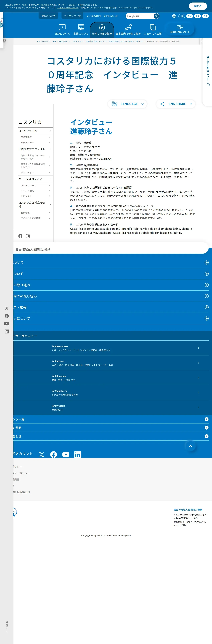Open プレスリリース sidebar item
The height and width of the screenshot is (644, 212).
click(35, 186)
